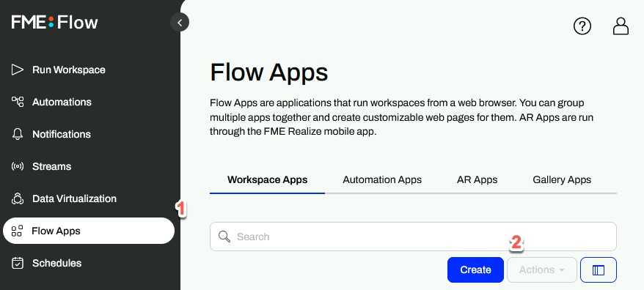Expand the Actions dropdown
This screenshot has height=290, width=644.
click(x=542, y=270)
